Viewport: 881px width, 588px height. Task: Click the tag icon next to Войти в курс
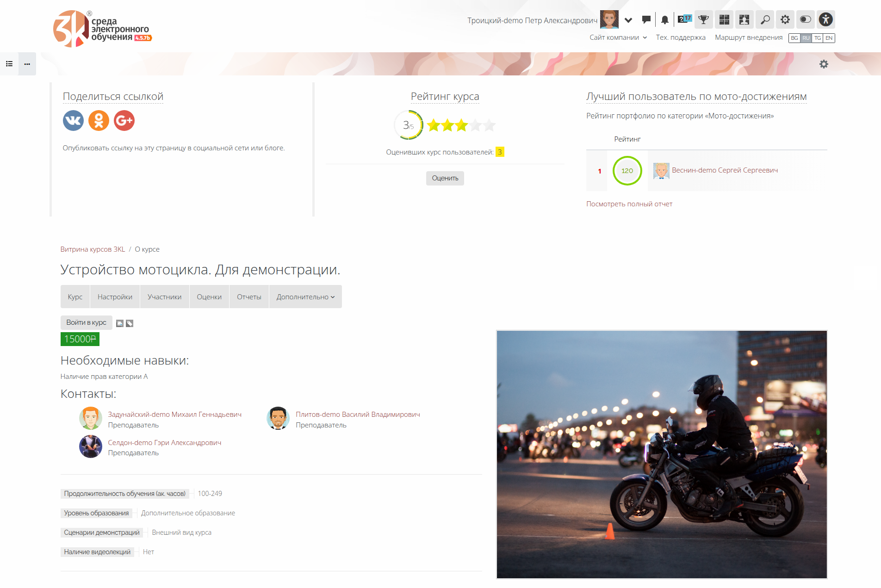(130, 323)
